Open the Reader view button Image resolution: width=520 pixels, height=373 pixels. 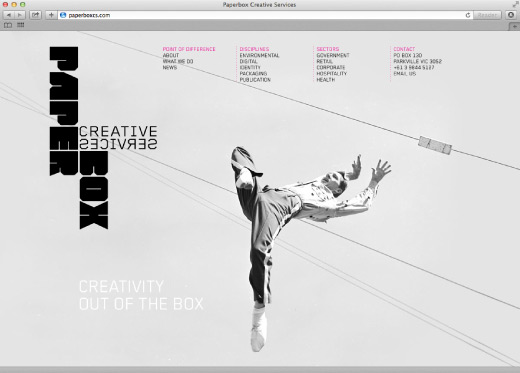pos(487,15)
